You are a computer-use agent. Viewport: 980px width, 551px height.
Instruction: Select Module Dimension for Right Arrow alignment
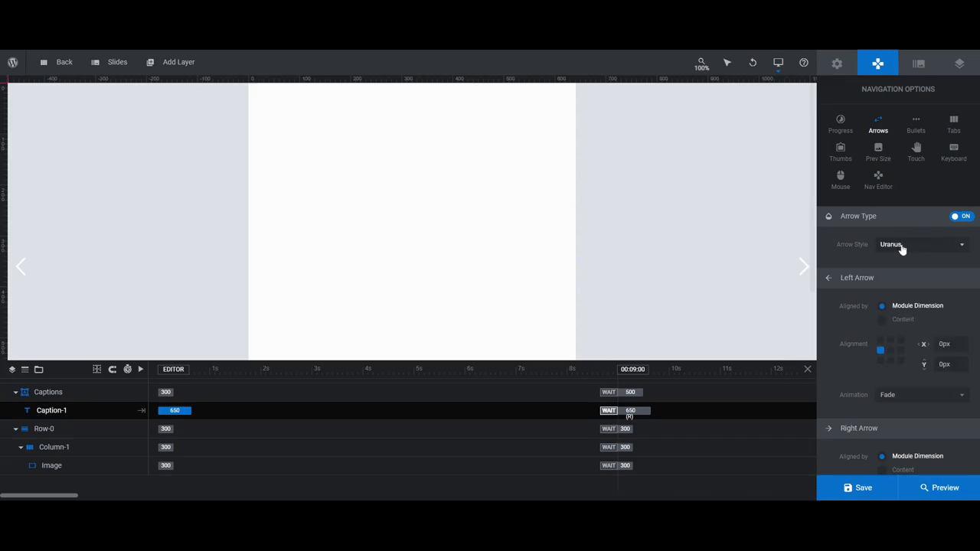[881, 456]
